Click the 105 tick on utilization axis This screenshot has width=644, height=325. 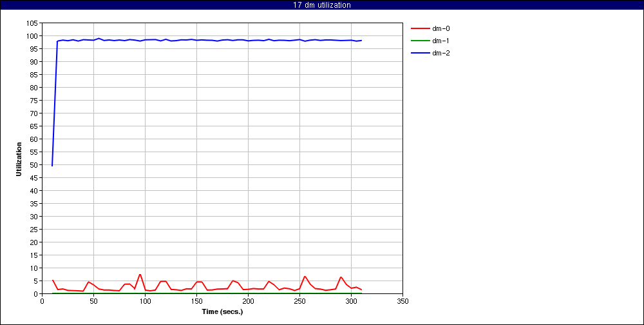pos(33,23)
